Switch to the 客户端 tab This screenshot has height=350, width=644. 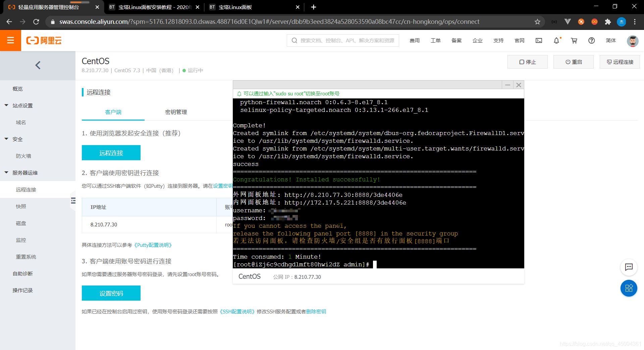113,112
